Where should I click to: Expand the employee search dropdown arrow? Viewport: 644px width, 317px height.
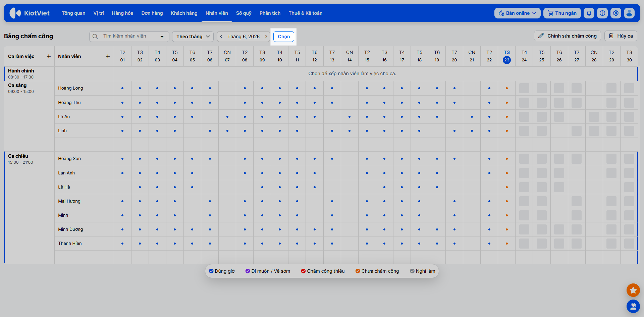click(162, 37)
